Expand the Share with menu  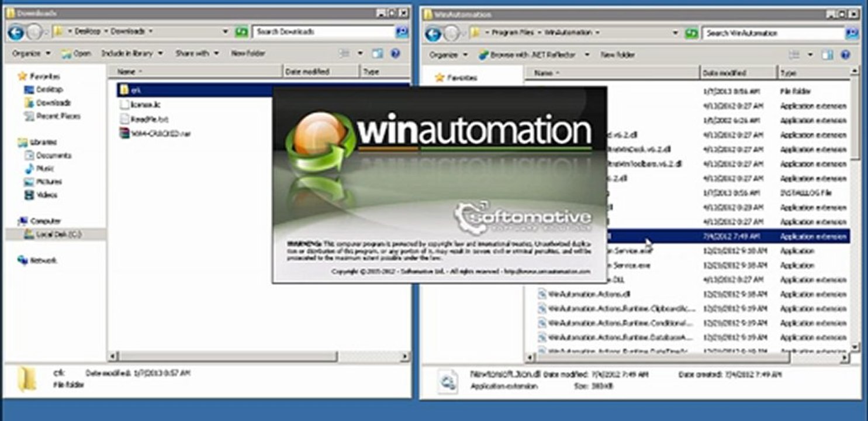coord(197,53)
